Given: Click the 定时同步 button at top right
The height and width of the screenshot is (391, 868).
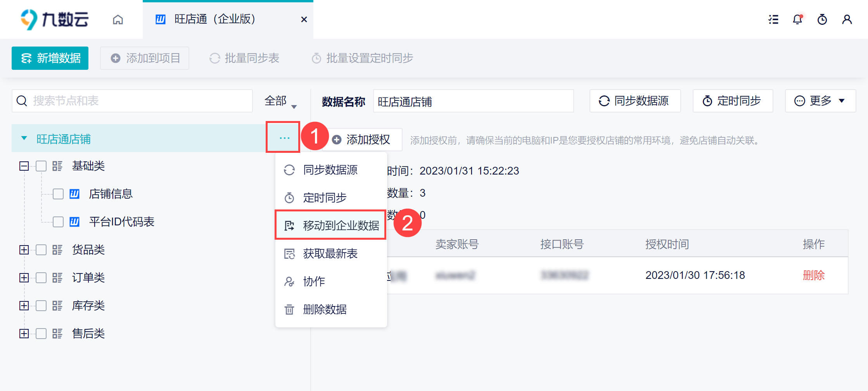Looking at the screenshot, I should (x=733, y=101).
